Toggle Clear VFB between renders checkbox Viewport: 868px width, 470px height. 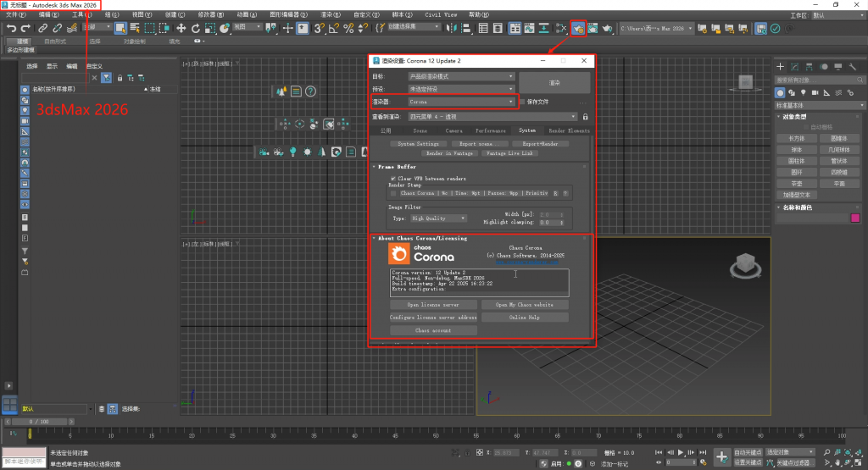click(x=393, y=179)
